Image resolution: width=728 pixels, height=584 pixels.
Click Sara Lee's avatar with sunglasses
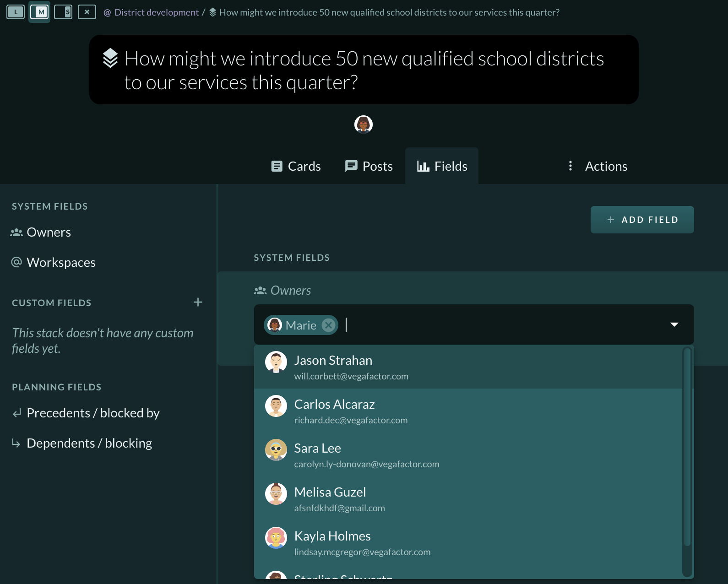(x=276, y=450)
